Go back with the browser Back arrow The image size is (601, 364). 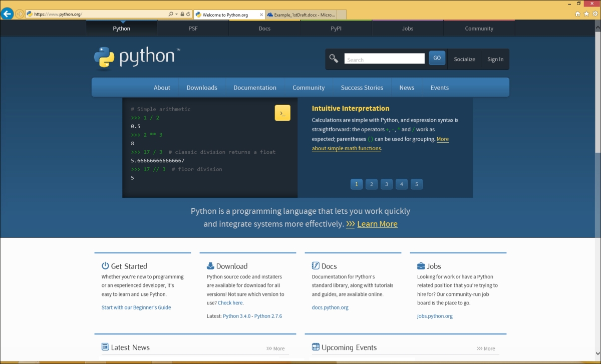pyautogui.click(x=7, y=14)
